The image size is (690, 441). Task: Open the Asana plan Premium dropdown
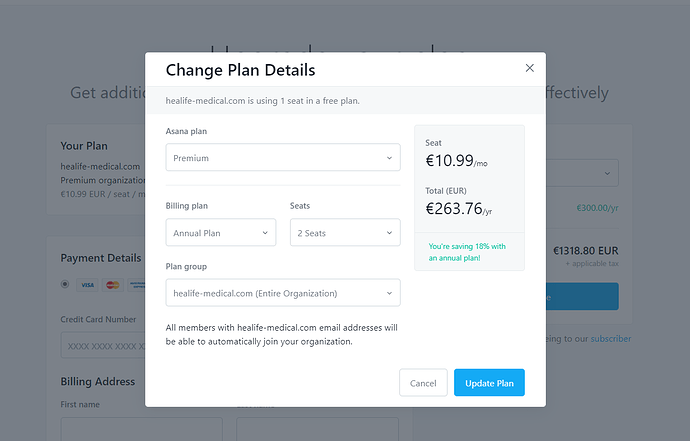tap(282, 158)
